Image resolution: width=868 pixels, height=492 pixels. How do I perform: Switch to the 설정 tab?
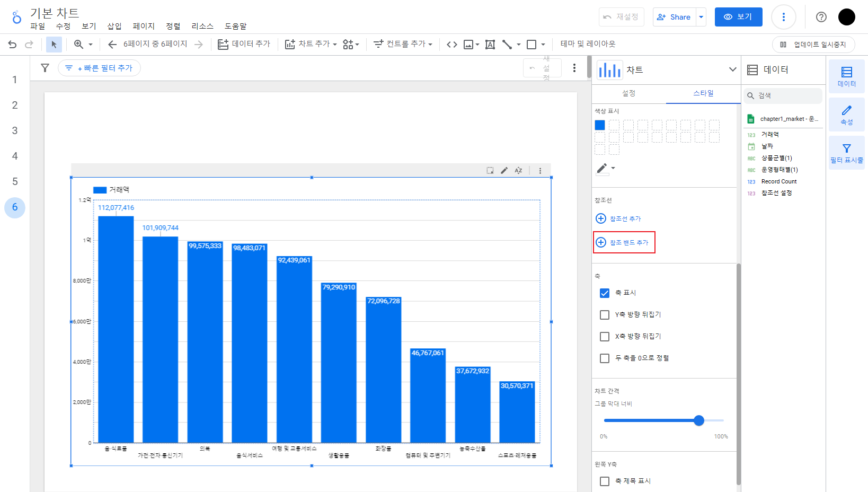[x=628, y=93]
